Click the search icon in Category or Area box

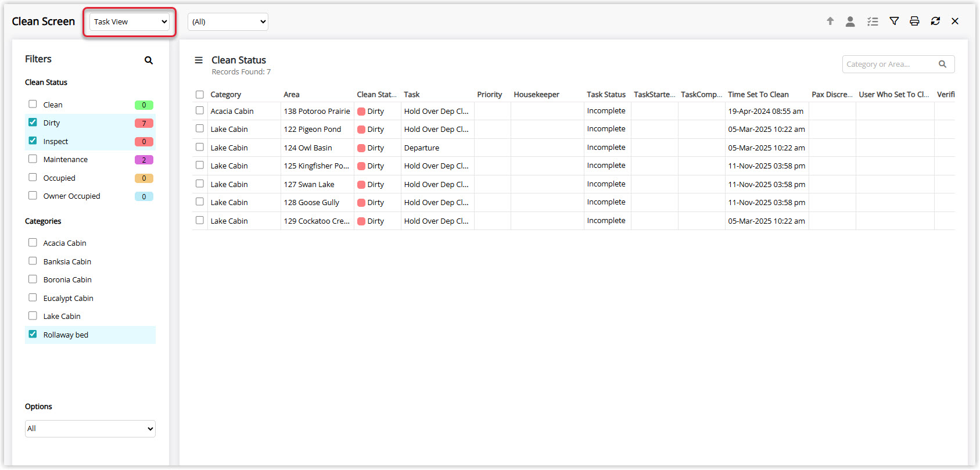pos(943,64)
